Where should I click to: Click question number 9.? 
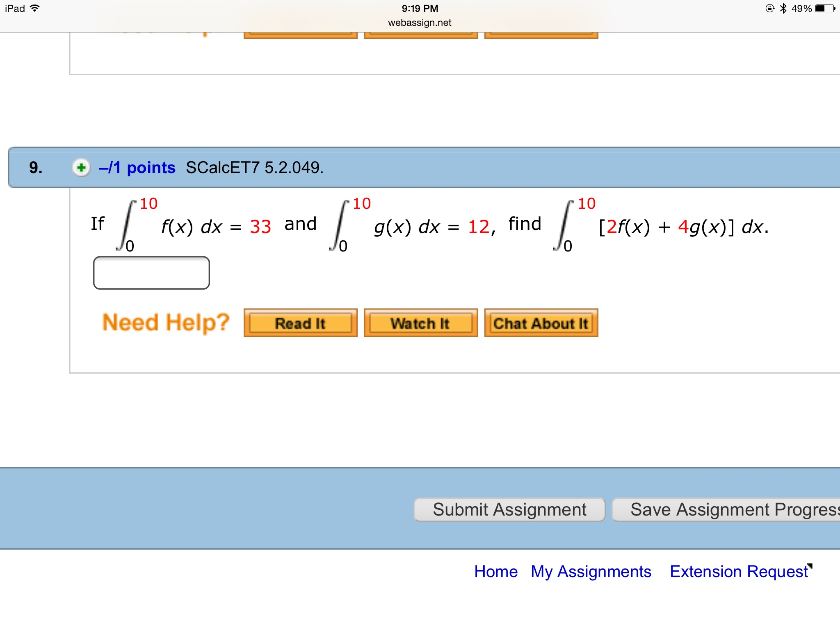coord(36,168)
